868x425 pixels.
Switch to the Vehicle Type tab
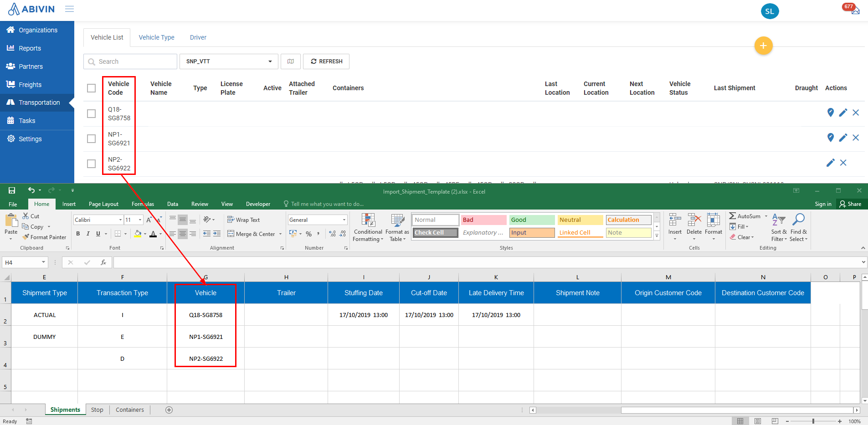(x=156, y=37)
